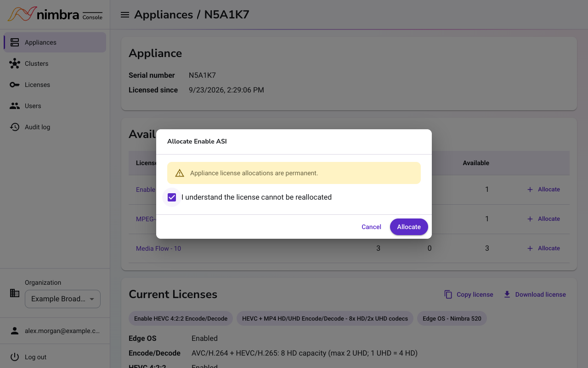The height and width of the screenshot is (368, 588).
Task: Select the HEVC + MP4 HD/UHD Encode/Decode chip
Action: click(x=325, y=318)
